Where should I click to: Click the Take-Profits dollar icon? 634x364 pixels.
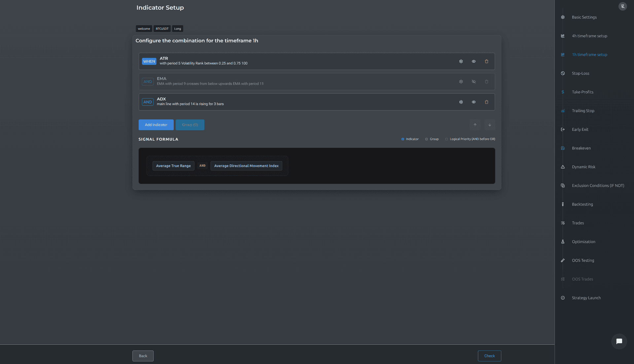point(563,92)
